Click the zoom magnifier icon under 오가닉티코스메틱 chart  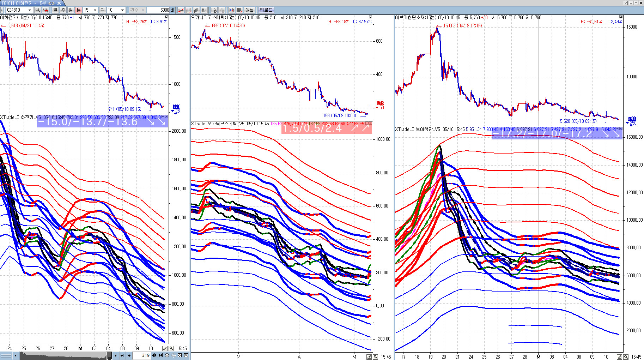(375, 357)
